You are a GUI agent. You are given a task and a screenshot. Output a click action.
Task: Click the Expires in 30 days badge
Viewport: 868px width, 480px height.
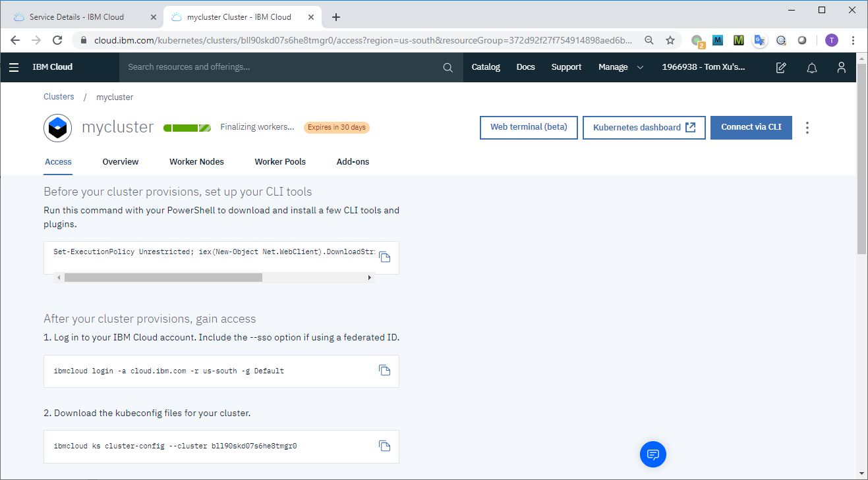tap(337, 128)
